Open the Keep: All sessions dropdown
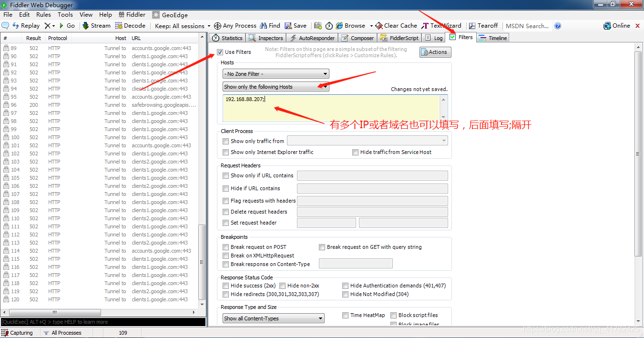644x338 pixels. (183, 26)
